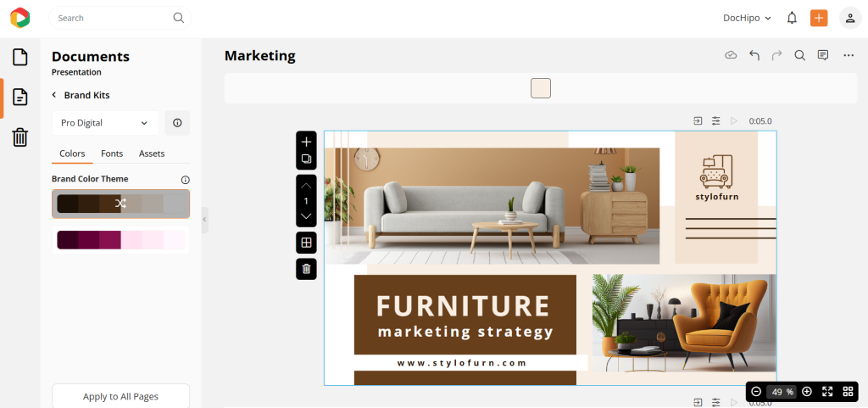Switch to the Fonts tab
The height and width of the screenshot is (408, 868).
[112, 154]
